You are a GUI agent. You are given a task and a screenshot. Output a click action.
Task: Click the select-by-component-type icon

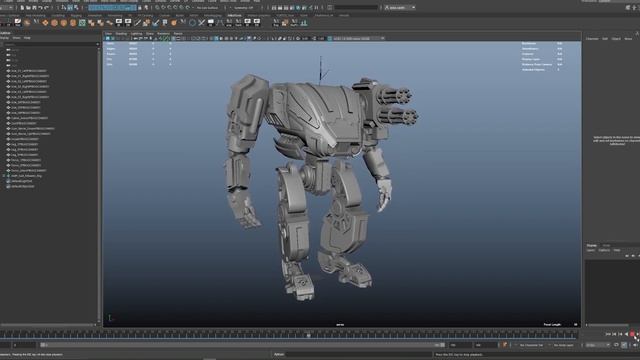tap(76, 7)
